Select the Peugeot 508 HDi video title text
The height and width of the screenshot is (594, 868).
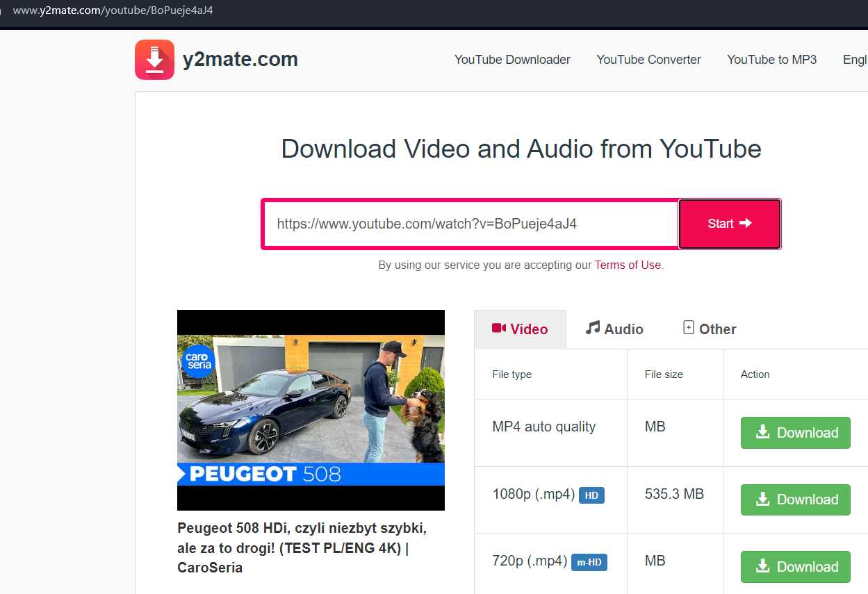(x=302, y=547)
